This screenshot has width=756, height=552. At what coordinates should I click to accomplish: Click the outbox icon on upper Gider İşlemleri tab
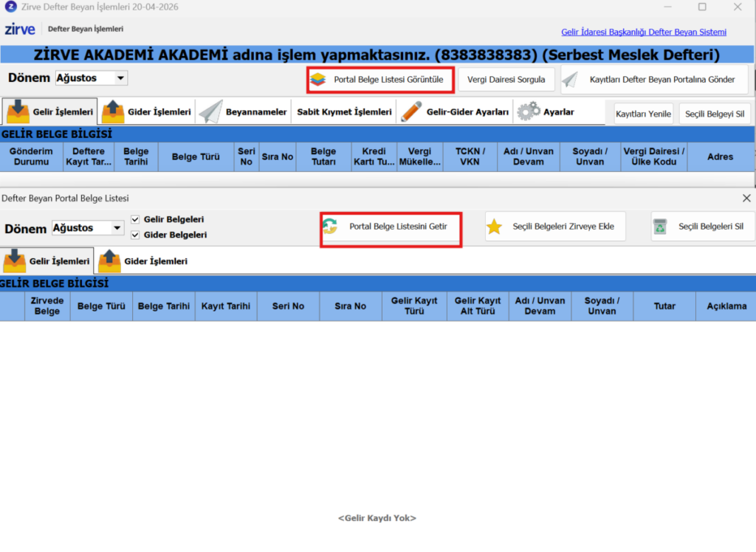click(113, 111)
